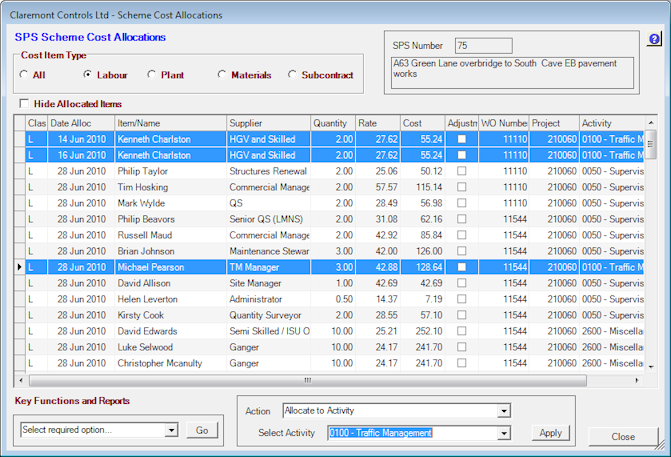Tick adjustment checkbox for Tim Hosking row

click(461, 187)
